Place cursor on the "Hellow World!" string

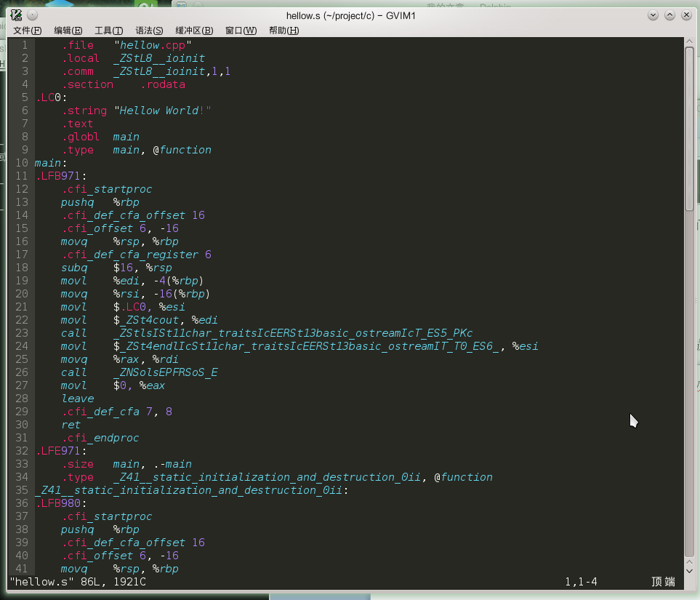point(163,111)
